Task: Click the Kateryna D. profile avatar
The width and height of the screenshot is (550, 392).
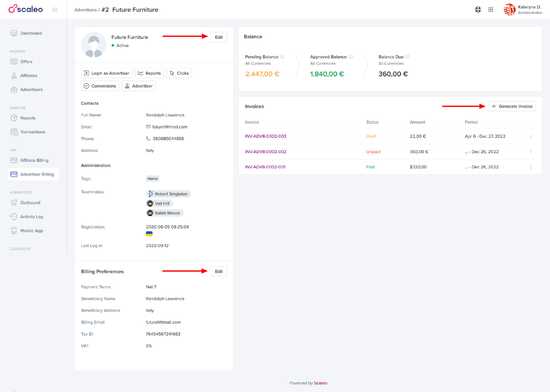Action: (x=509, y=10)
